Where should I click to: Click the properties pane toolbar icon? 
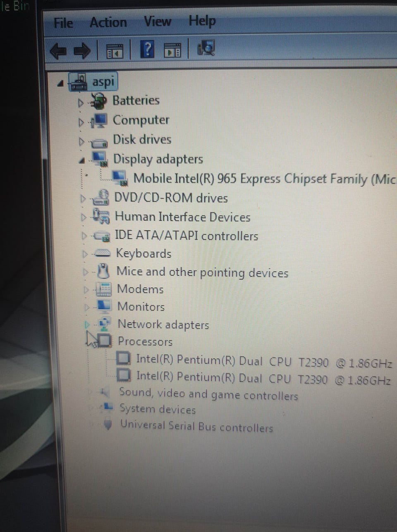[x=172, y=50]
